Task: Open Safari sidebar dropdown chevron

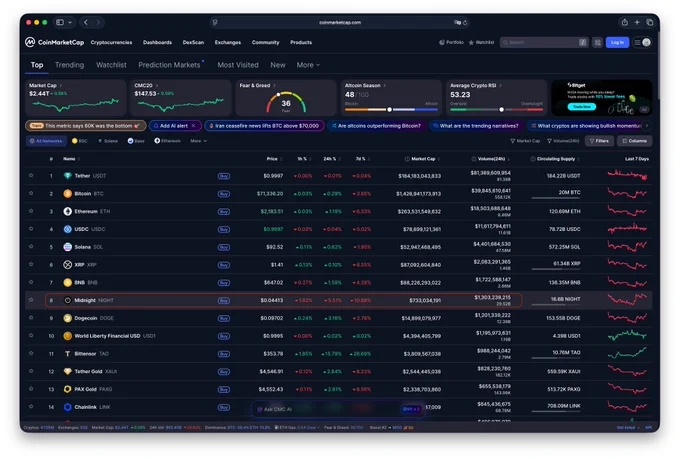Action: coord(70,22)
